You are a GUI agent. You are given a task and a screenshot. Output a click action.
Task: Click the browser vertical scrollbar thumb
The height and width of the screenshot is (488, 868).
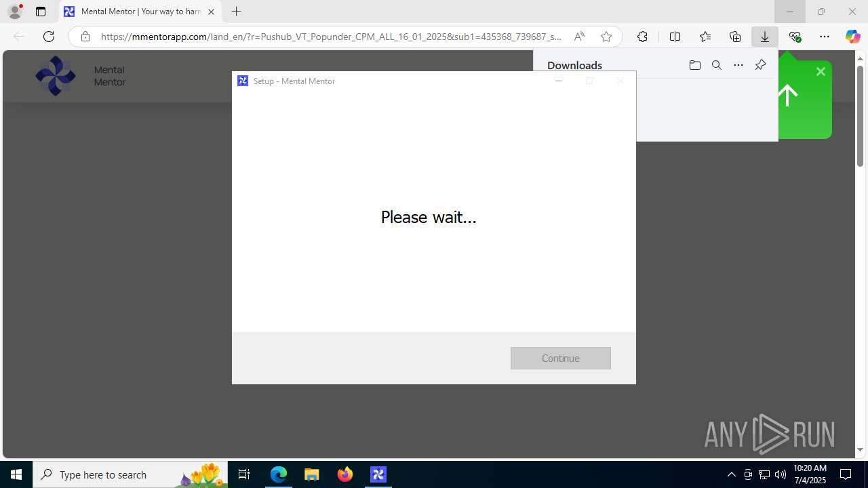(x=860, y=116)
